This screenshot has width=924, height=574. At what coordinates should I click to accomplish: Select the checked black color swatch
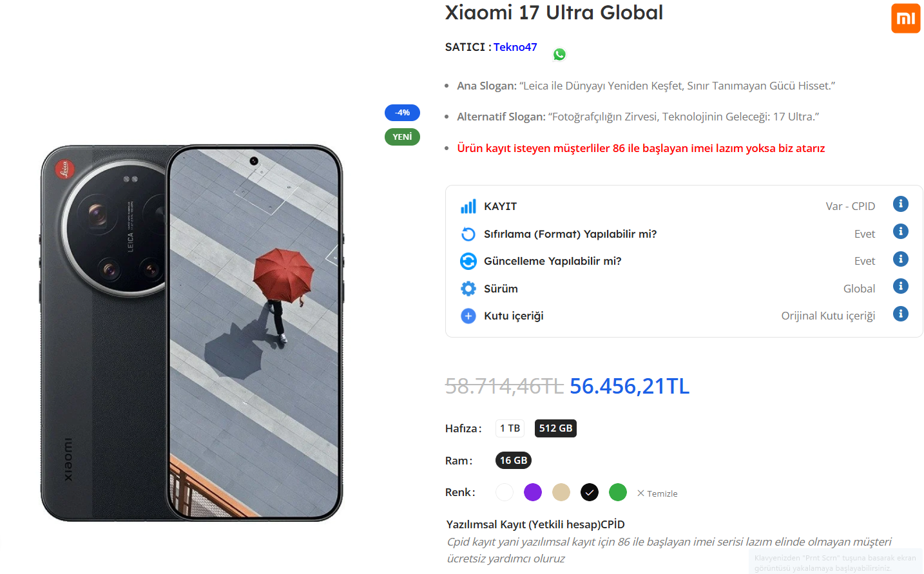[x=590, y=492]
